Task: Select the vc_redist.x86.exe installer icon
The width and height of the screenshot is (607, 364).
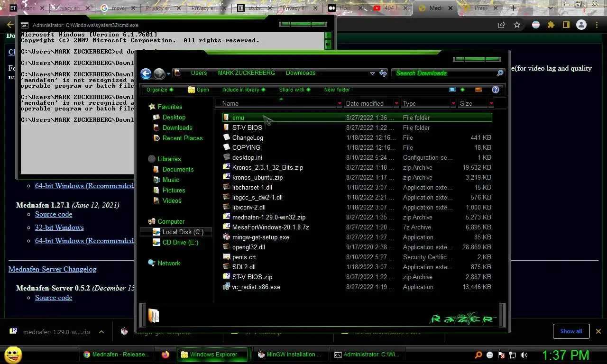Action: [227, 287]
